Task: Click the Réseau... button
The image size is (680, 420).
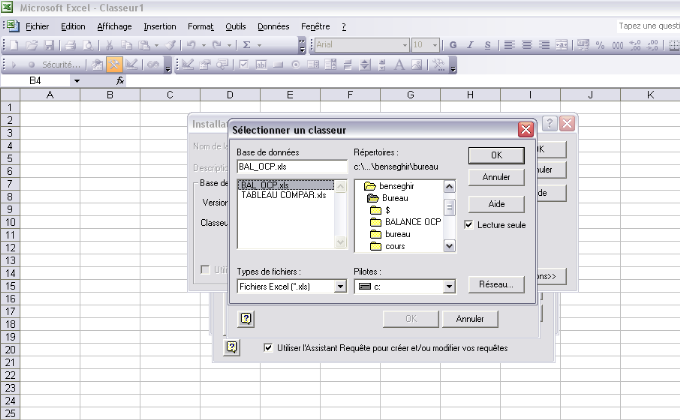Action: click(496, 284)
